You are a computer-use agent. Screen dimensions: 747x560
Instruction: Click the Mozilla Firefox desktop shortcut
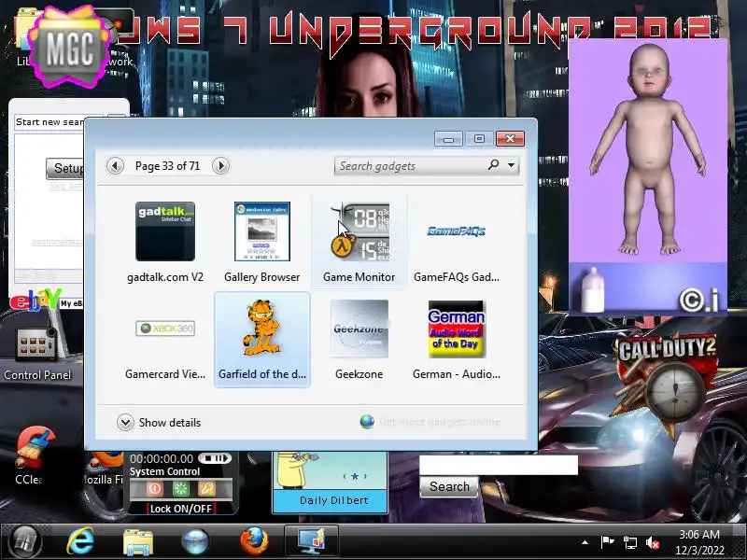[x=105, y=467]
